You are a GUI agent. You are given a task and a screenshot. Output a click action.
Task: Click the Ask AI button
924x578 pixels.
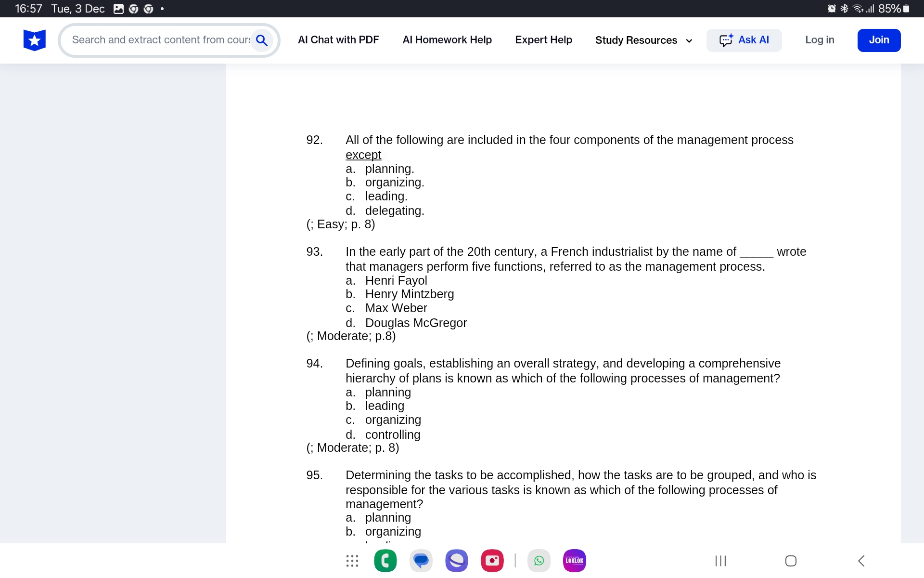pyautogui.click(x=744, y=40)
